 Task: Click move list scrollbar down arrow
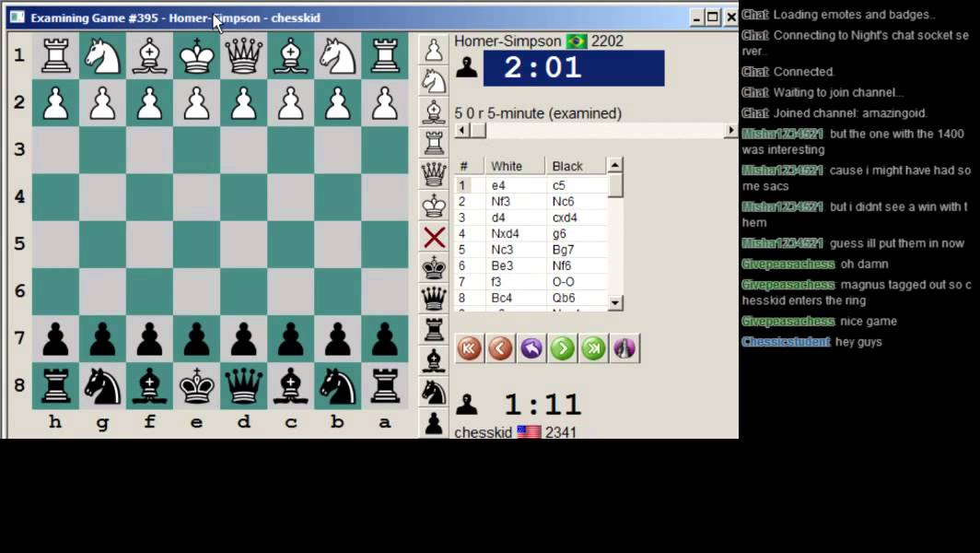(x=615, y=303)
